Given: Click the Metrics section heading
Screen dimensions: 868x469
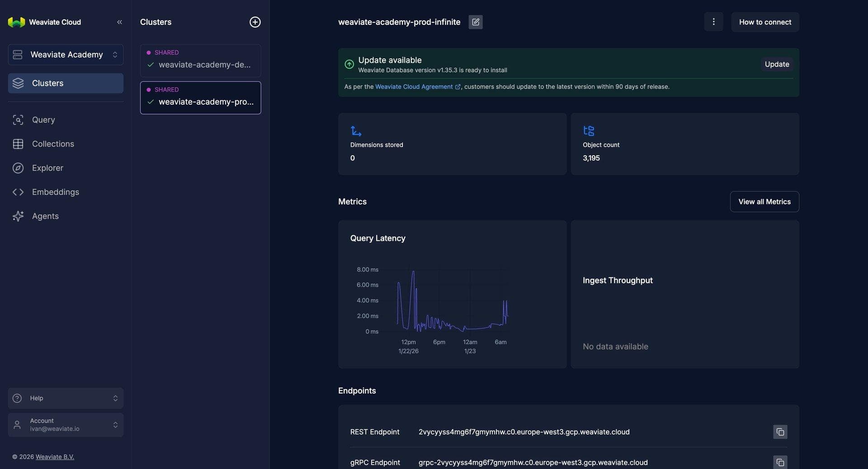Looking at the screenshot, I should [352, 202].
